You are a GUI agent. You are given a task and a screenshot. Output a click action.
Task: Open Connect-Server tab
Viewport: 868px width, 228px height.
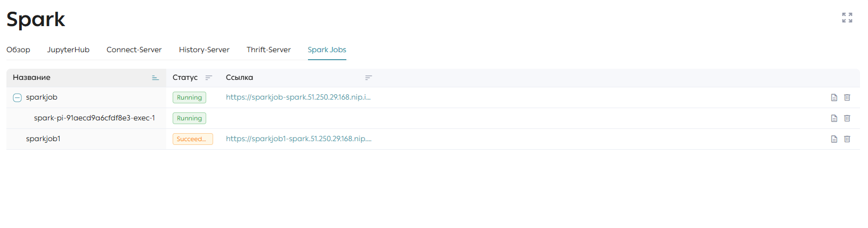point(134,50)
